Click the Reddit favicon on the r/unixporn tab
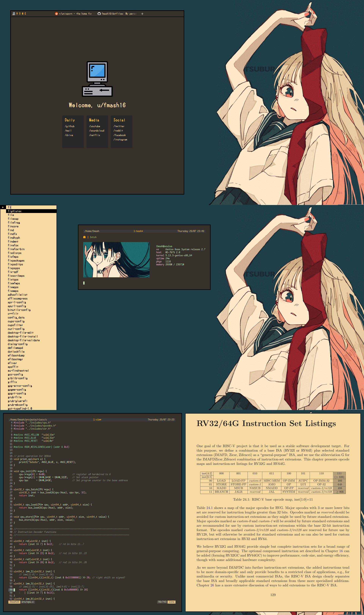Viewport: 364px width, 615px height. pos(56,14)
